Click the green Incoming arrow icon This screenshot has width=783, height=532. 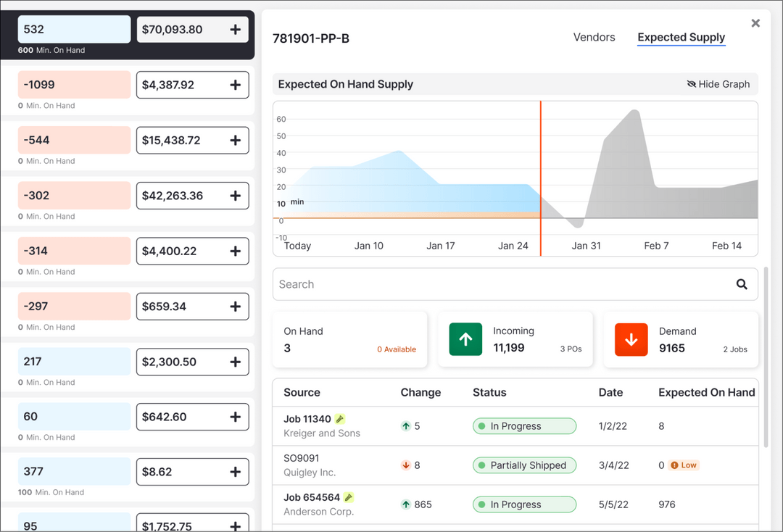click(x=465, y=338)
